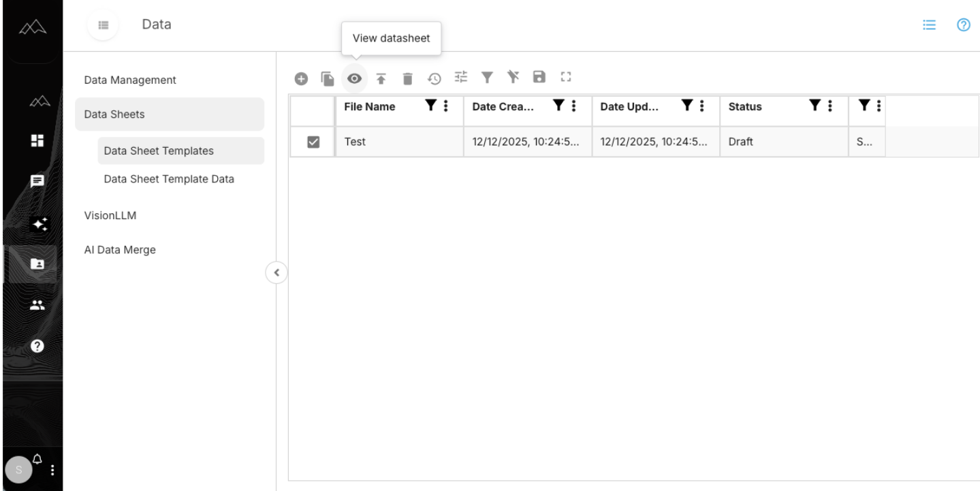Toggle column settings with the sliders icon
Screen dimensions: 980x491
460,77
